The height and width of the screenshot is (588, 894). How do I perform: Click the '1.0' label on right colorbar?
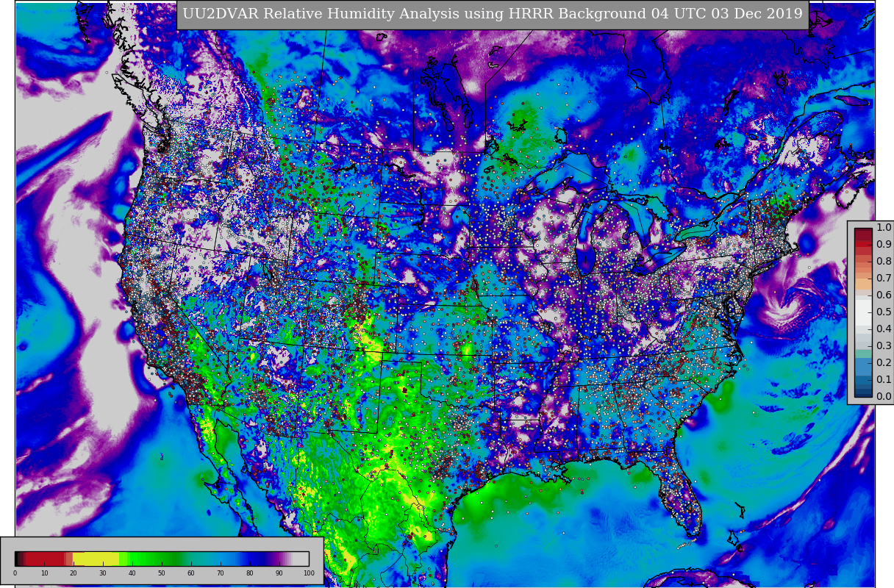pyautogui.click(x=884, y=227)
